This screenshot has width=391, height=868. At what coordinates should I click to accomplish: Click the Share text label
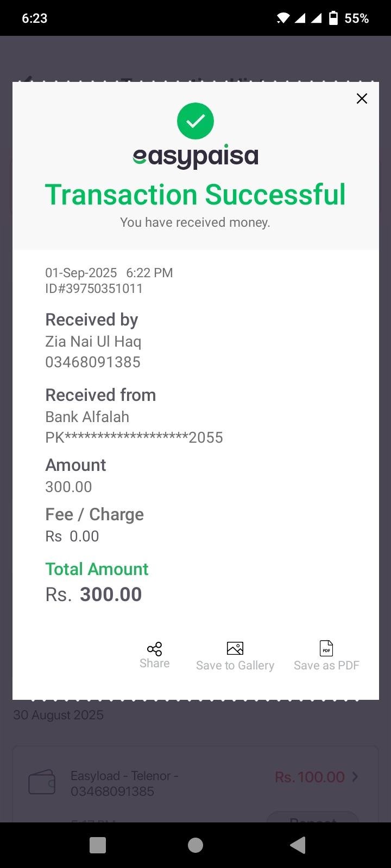click(154, 663)
